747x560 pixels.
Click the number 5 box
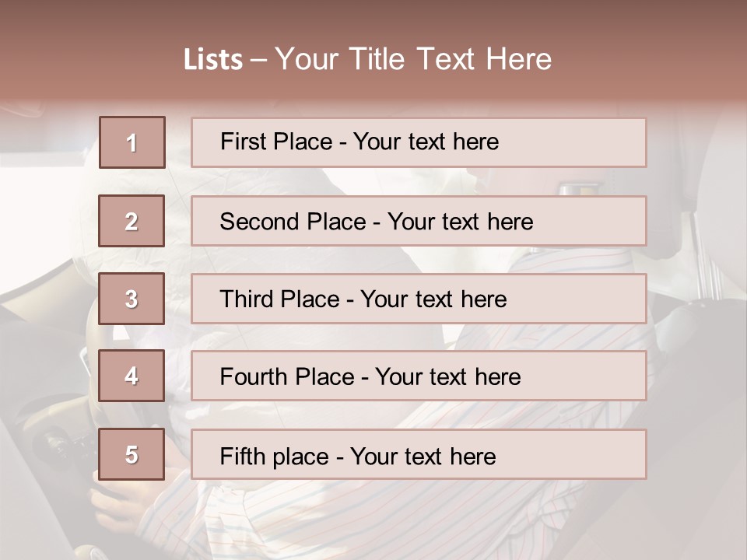point(132,454)
